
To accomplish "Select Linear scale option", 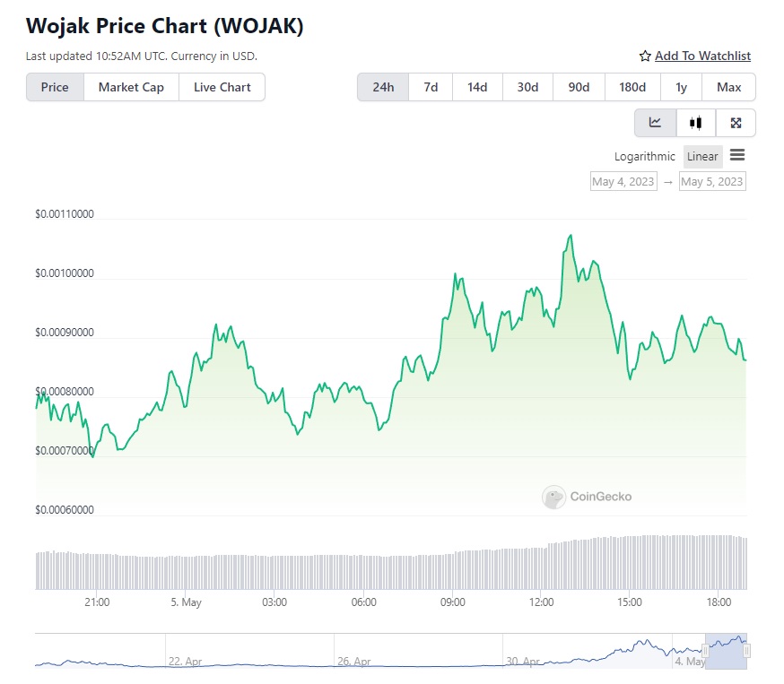I will pyautogui.click(x=702, y=156).
